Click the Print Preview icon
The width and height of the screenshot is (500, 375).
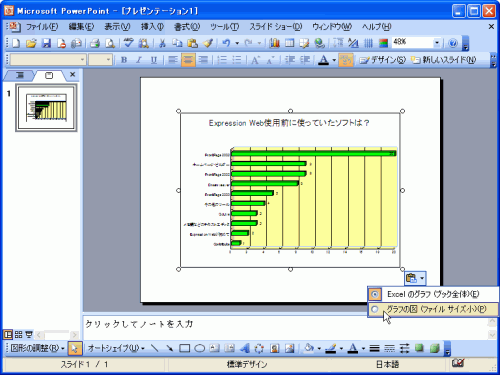(110, 43)
